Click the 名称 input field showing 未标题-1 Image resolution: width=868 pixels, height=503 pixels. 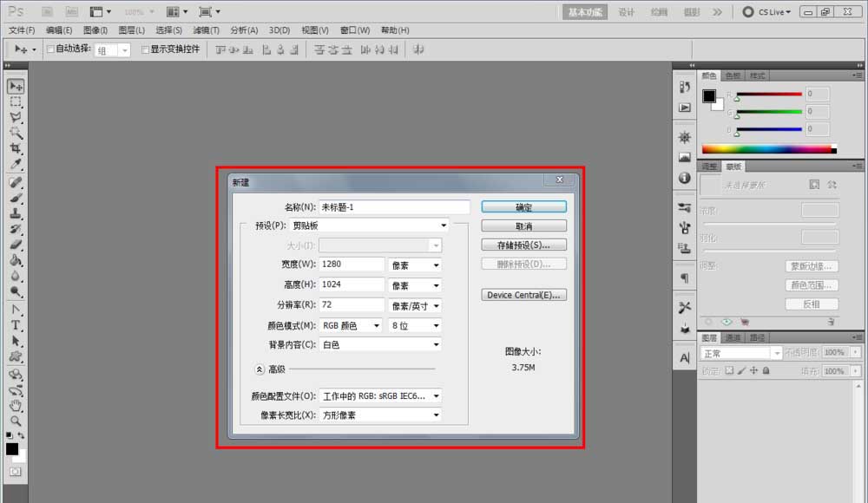tap(395, 206)
